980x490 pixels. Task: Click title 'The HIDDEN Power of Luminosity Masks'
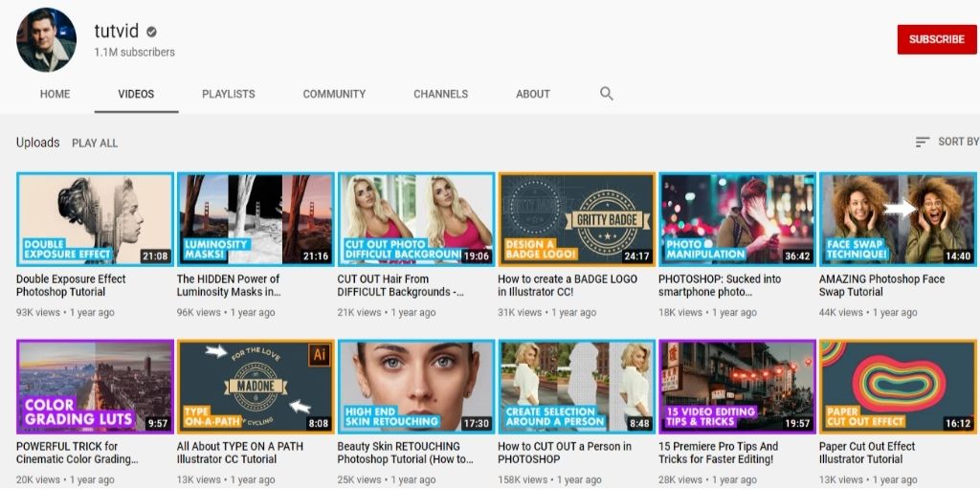[x=229, y=285]
